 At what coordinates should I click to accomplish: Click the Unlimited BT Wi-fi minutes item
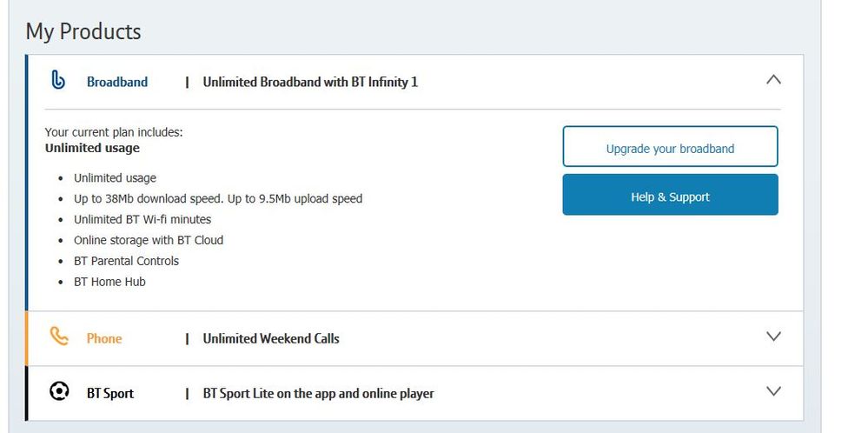[x=142, y=219]
